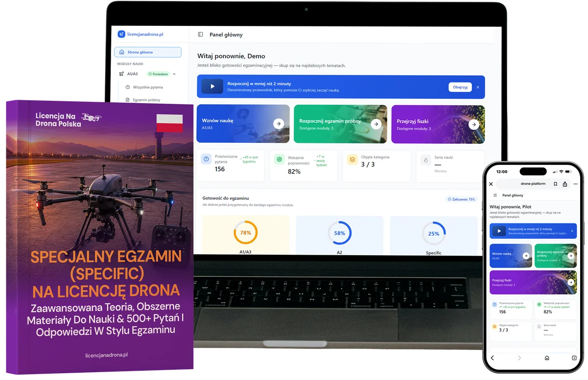
Task: Click arrow on phone Rozpocznij egzamin próbny card
Action: [570, 256]
